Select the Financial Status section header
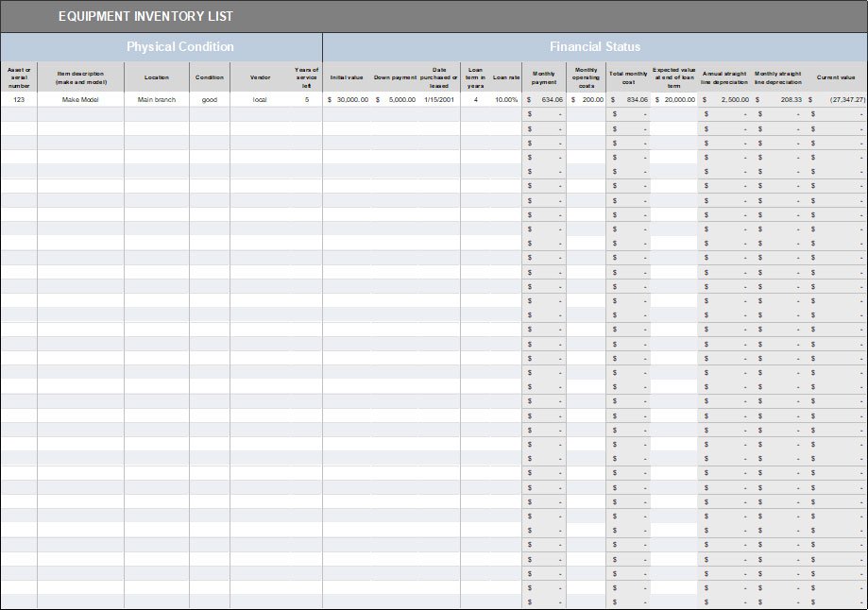 (x=594, y=46)
